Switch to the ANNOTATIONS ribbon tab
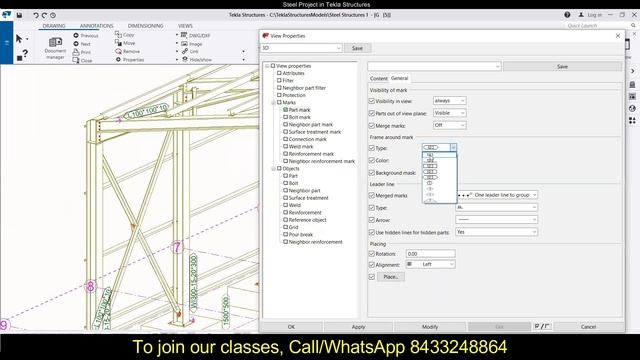The image size is (640, 360). pyautogui.click(x=96, y=26)
